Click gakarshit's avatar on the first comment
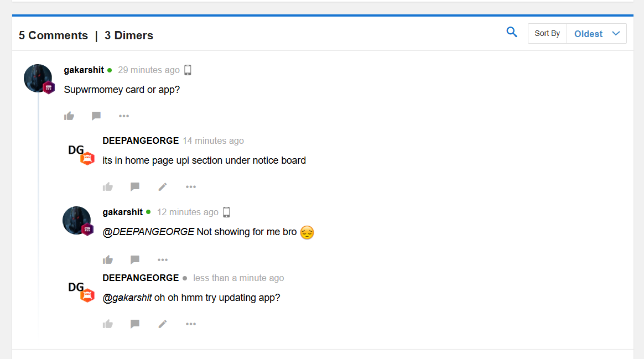 (x=38, y=78)
